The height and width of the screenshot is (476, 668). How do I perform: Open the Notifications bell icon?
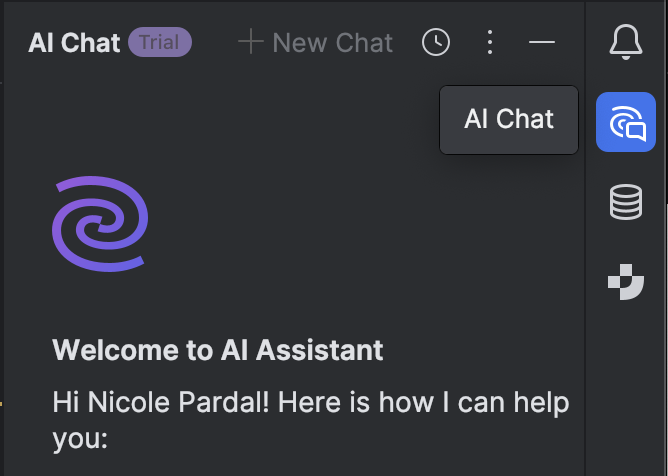tap(626, 43)
